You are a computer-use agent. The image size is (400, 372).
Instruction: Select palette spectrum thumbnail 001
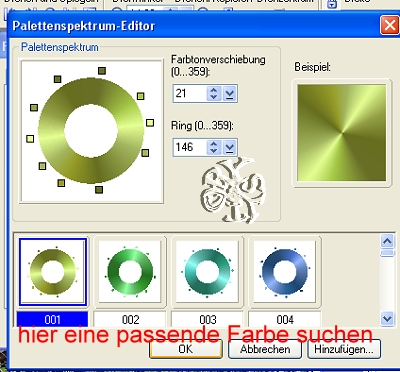coord(53,272)
